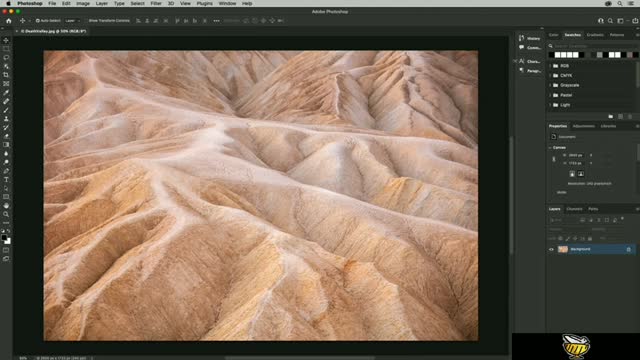
Task: Click the background color swatch in toolbar
Action: pyautogui.click(x=8, y=241)
